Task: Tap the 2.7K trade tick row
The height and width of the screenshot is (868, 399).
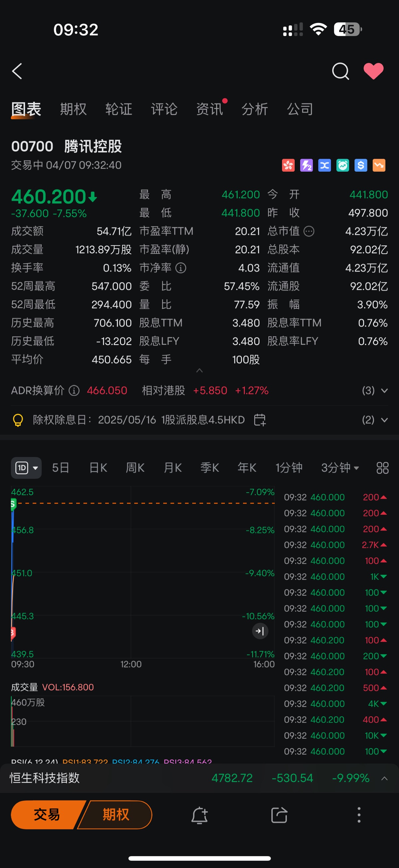Action: [335, 545]
